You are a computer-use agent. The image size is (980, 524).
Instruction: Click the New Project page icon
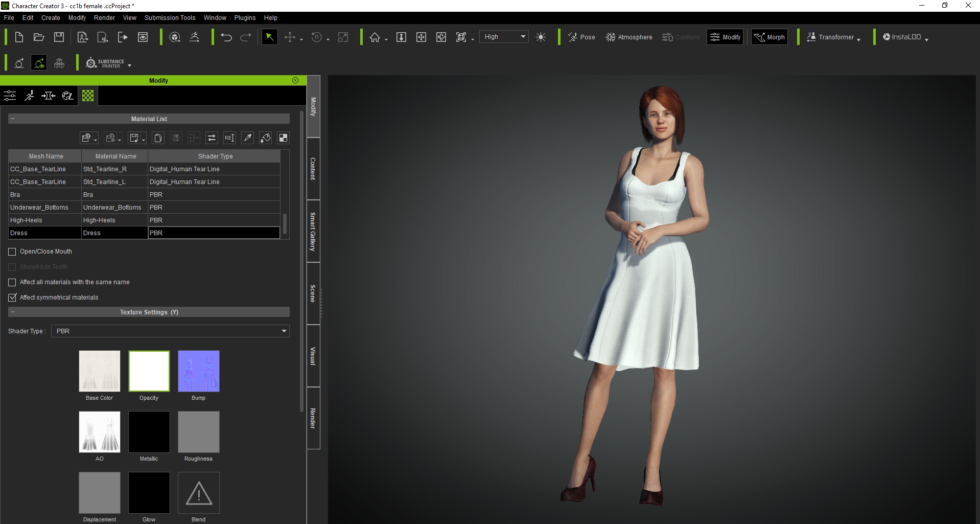[x=19, y=37]
